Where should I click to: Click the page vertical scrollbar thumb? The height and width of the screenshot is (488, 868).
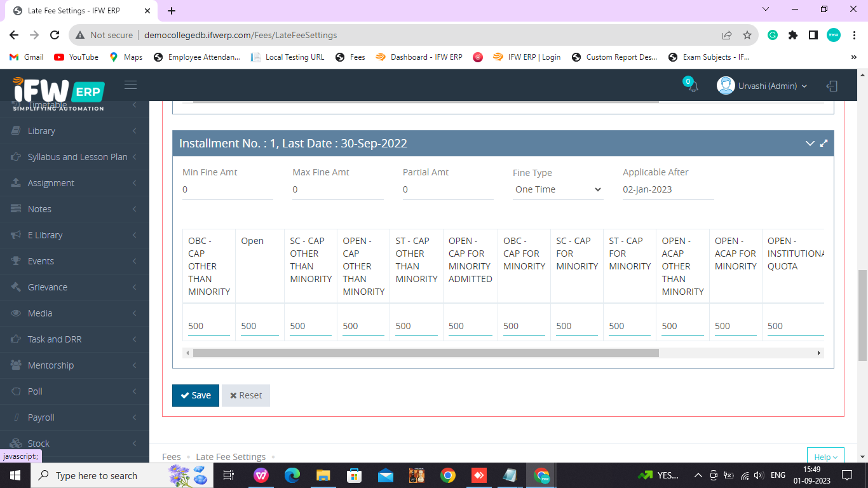point(862,315)
